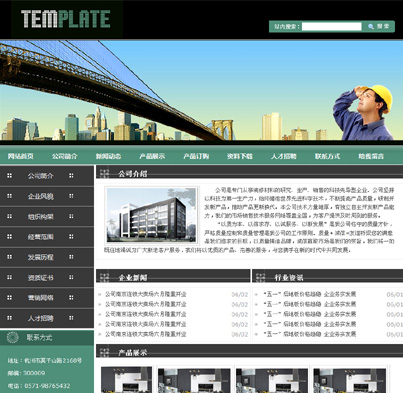
Task: Open 企业风貌 in the sidebar menu
Action: 41,196
